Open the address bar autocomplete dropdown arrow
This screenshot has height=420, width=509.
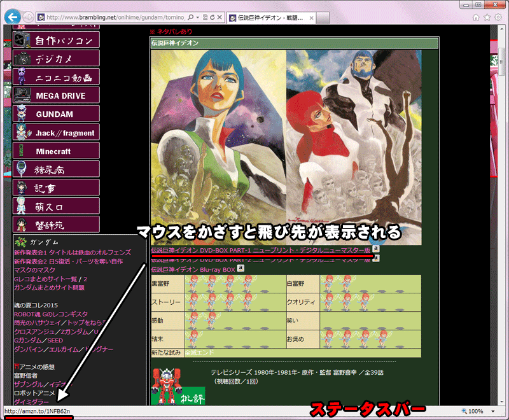point(198,17)
